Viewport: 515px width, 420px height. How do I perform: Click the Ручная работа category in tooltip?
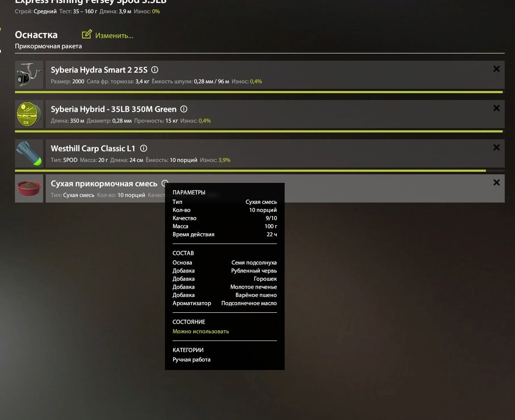coord(191,359)
